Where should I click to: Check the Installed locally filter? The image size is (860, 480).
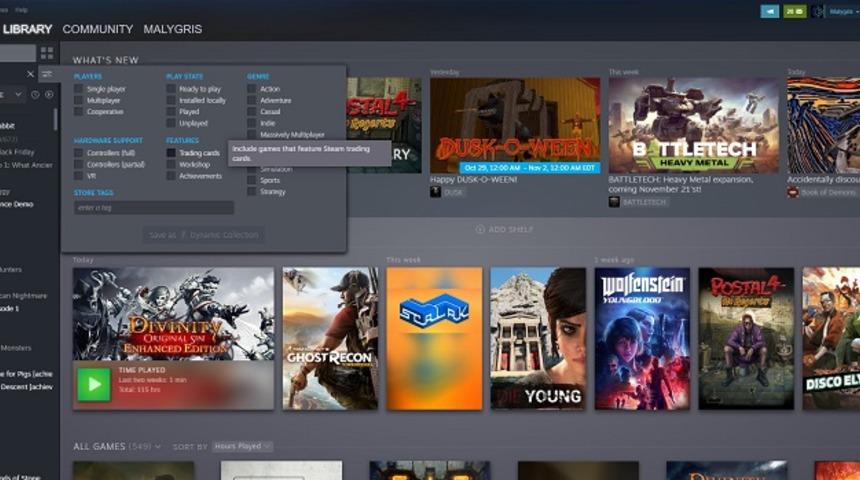(171, 100)
